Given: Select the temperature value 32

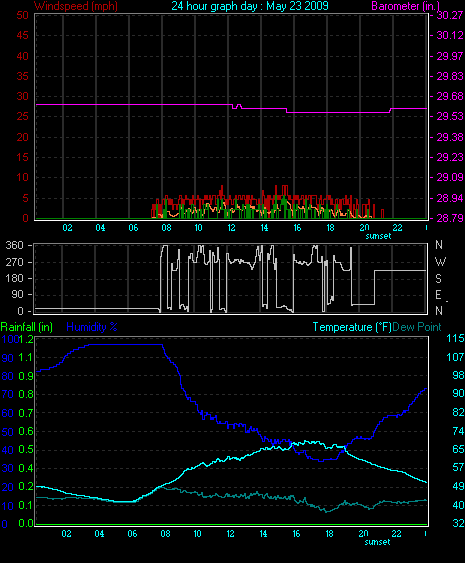Looking at the screenshot, I should coord(458,524).
